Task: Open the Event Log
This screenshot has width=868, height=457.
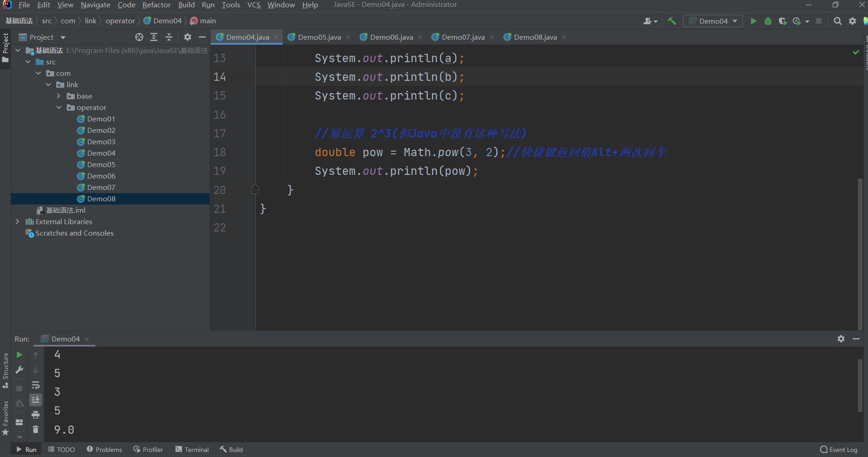Action: 839,450
